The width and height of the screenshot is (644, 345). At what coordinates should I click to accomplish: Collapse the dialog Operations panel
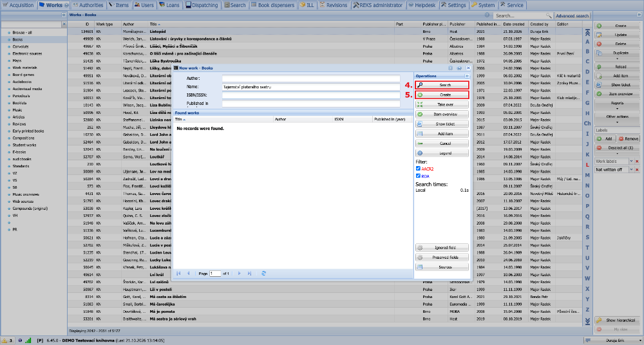(x=466, y=76)
